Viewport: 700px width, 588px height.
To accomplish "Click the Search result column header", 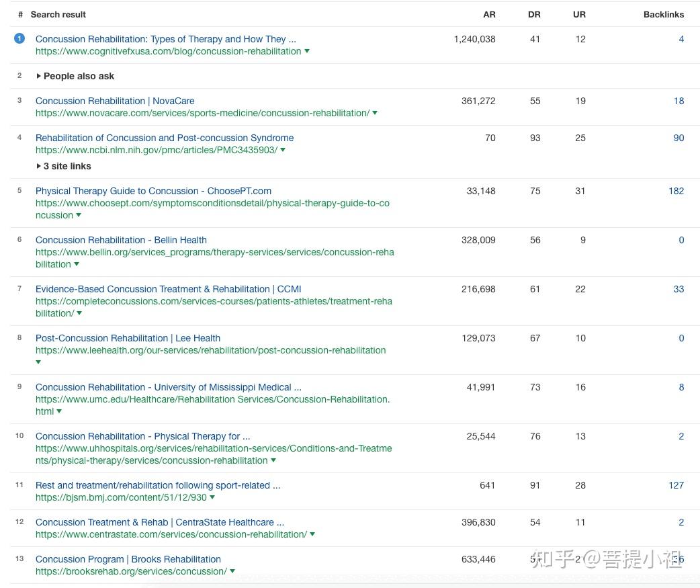I will (58, 15).
